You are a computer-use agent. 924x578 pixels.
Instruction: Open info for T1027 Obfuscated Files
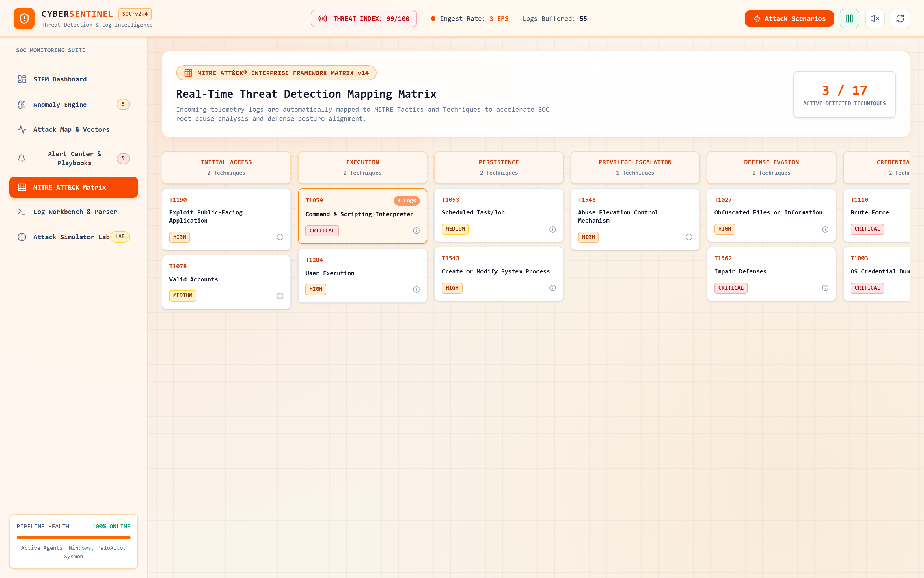click(x=825, y=229)
